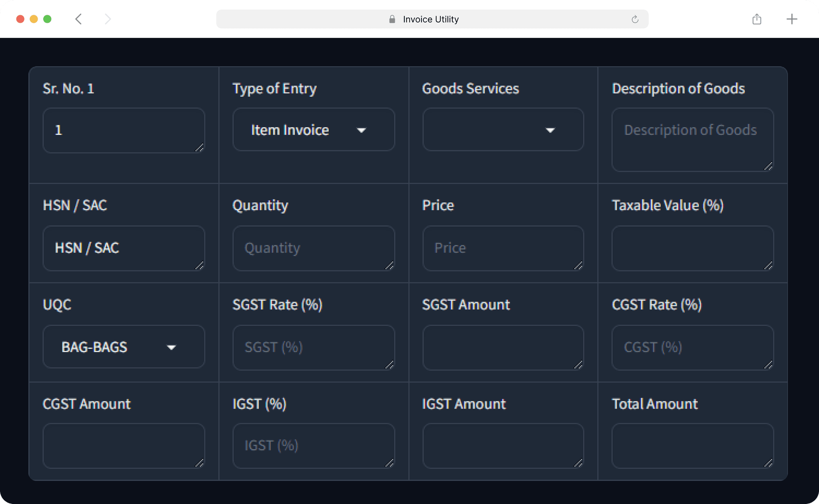Focus the Quantity input field
This screenshot has width=819, height=504.
click(313, 248)
